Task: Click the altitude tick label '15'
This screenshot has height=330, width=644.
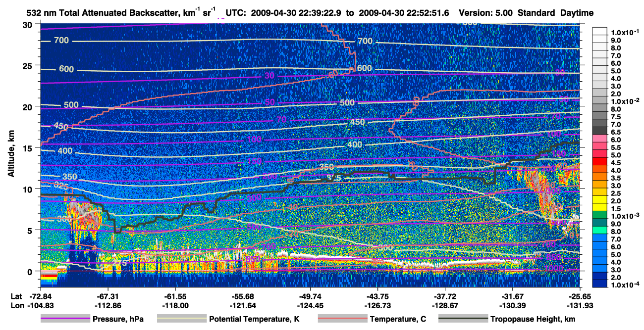Action: click(x=29, y=148)
